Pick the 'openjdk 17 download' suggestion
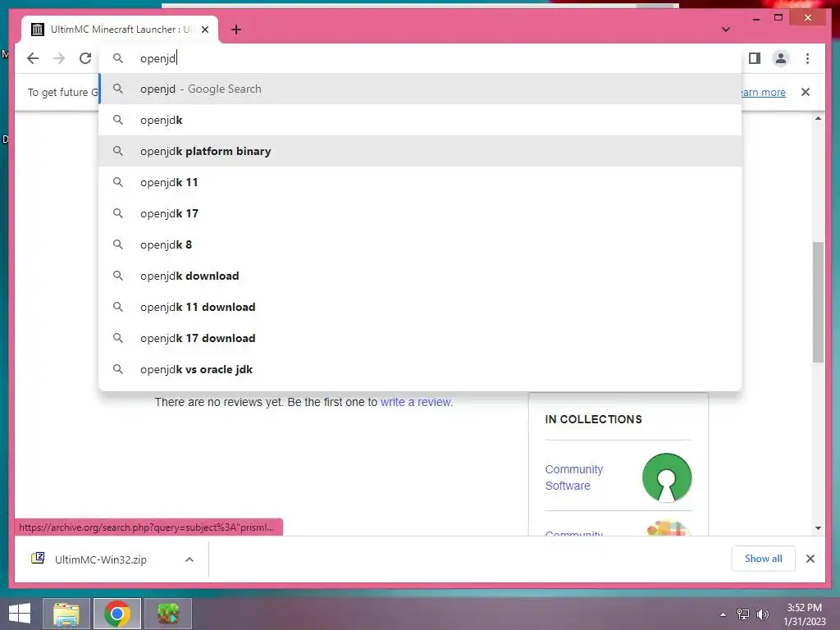The width and height of the screenshot is (840, 630). (421, 338)
